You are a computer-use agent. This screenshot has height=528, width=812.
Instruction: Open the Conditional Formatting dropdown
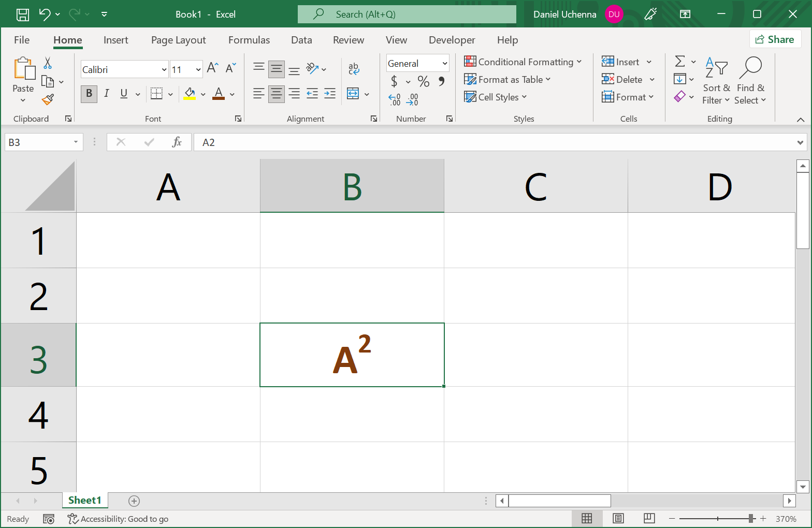[x=523, y=62]
